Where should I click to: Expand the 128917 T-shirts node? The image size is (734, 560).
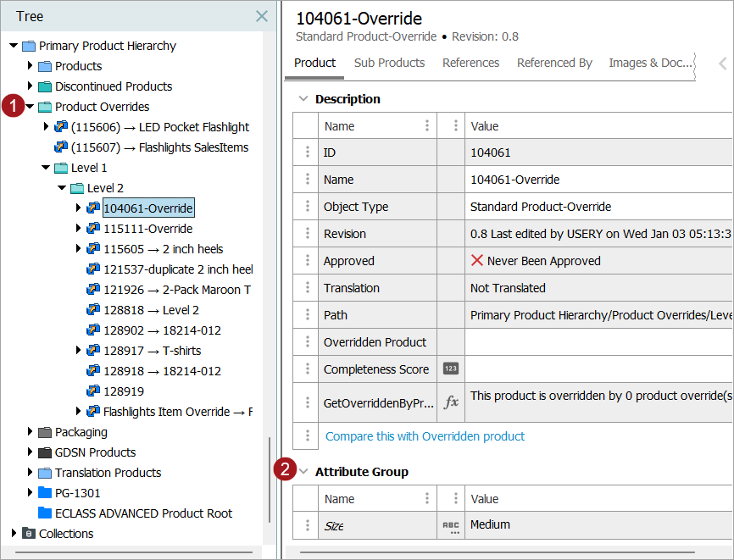pos(79,351)
